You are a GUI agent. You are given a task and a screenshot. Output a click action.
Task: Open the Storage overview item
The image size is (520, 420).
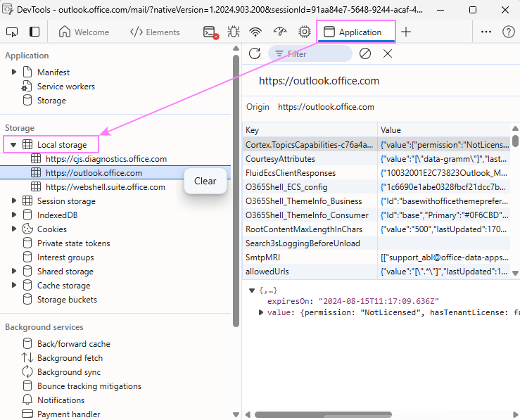tap(51, 101)
